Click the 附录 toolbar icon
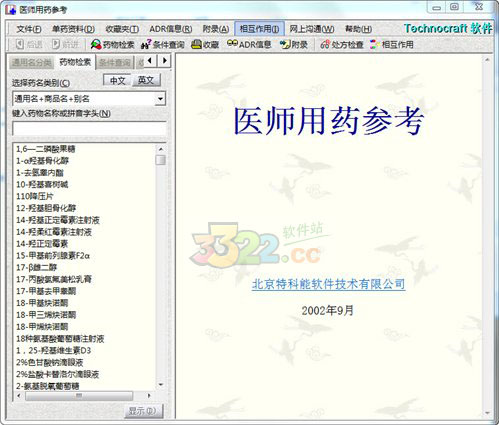This screenshot has width=499, height=425. coord(294,44)
